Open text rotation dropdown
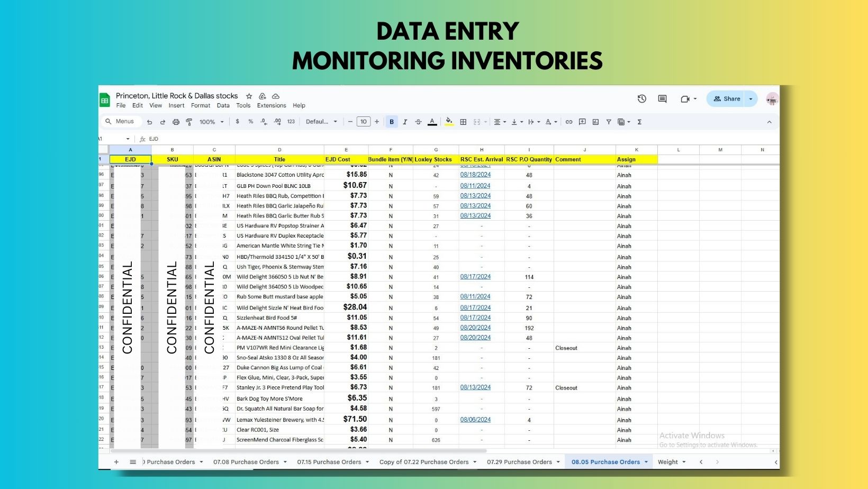Image resolution: width=868 pixels, height=489 pixels. 551,122
